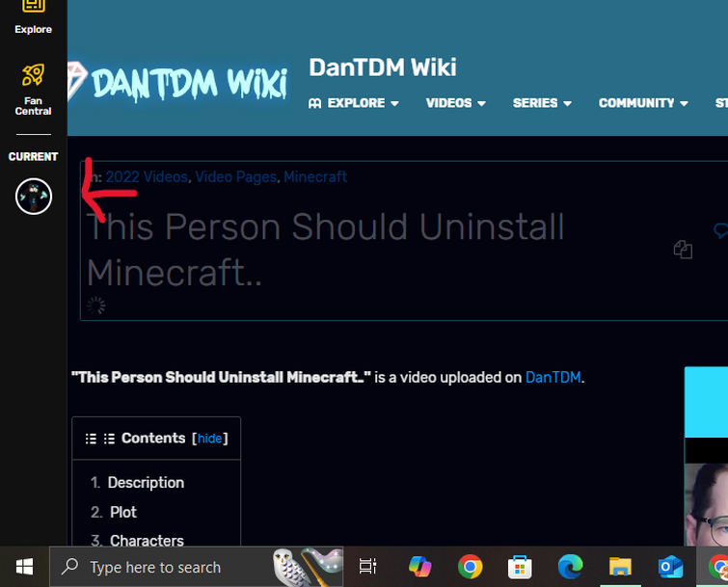Open File Explorer from the taskbar

tap(620, 567)
